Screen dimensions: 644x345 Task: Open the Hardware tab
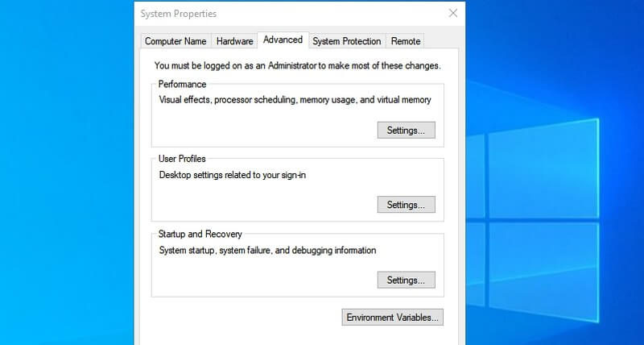[x=234, y=41]
